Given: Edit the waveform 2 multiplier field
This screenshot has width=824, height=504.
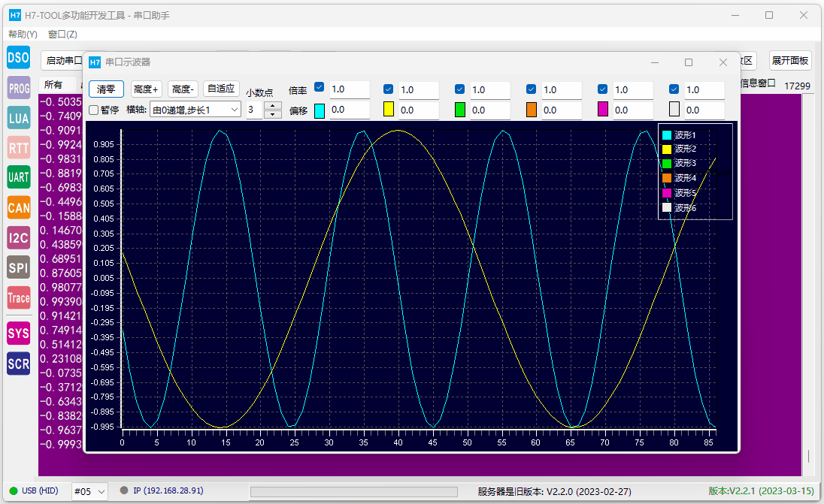Looking at the screenshot, I should (x=420, y=90).
